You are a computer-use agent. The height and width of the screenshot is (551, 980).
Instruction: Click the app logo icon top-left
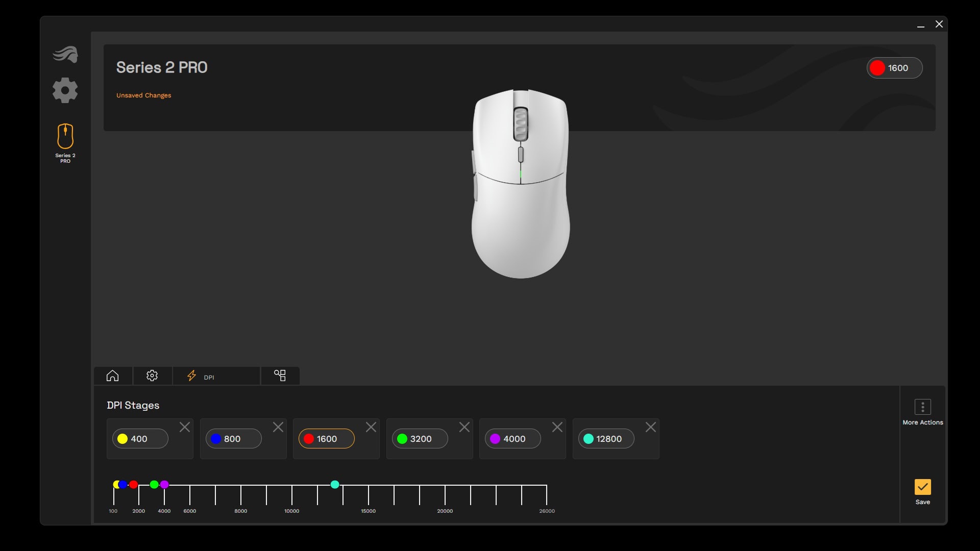pos(65,54)
